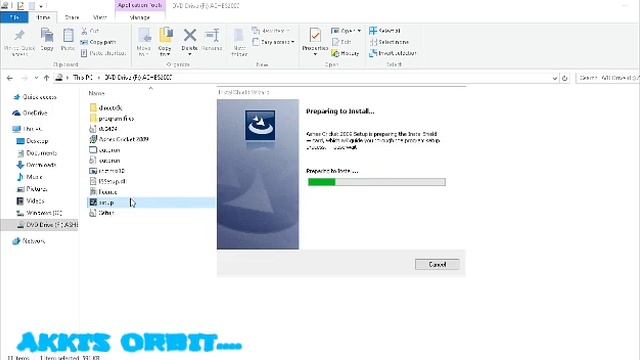Click the Back navigation arrow
The image size is (640, 360).
pos(10,78)
